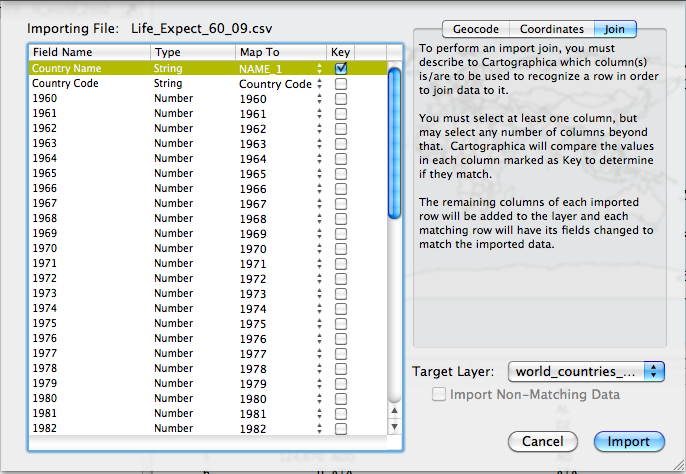This screenshot has width=686, height=474.
Task: Sort by Field Name column header
Action: (90, 52)
